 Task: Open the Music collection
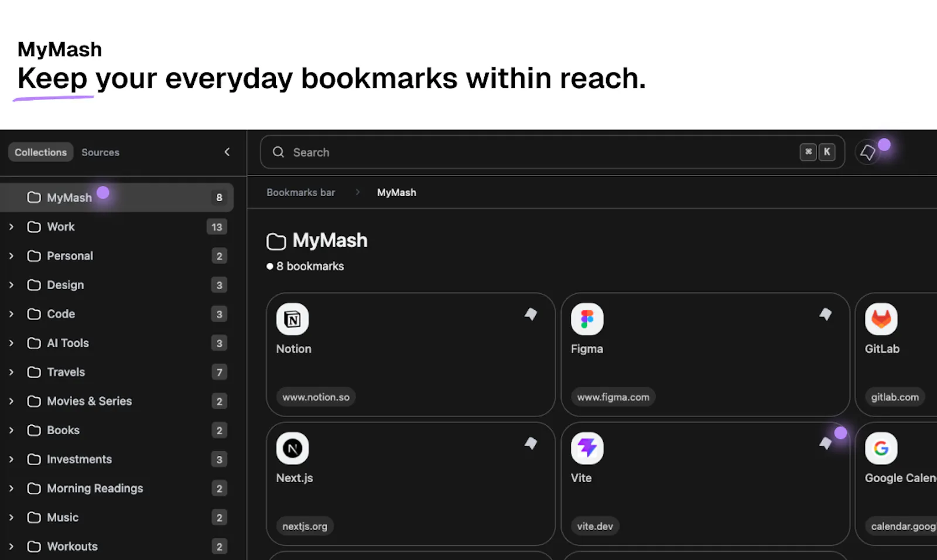[x=117, y=517]
